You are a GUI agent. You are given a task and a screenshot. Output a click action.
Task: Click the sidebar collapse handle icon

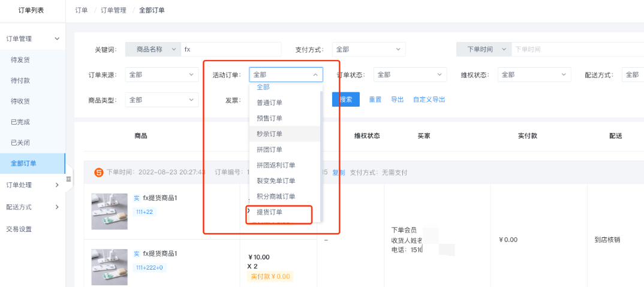pyautogui.click(x=68, y=179)
